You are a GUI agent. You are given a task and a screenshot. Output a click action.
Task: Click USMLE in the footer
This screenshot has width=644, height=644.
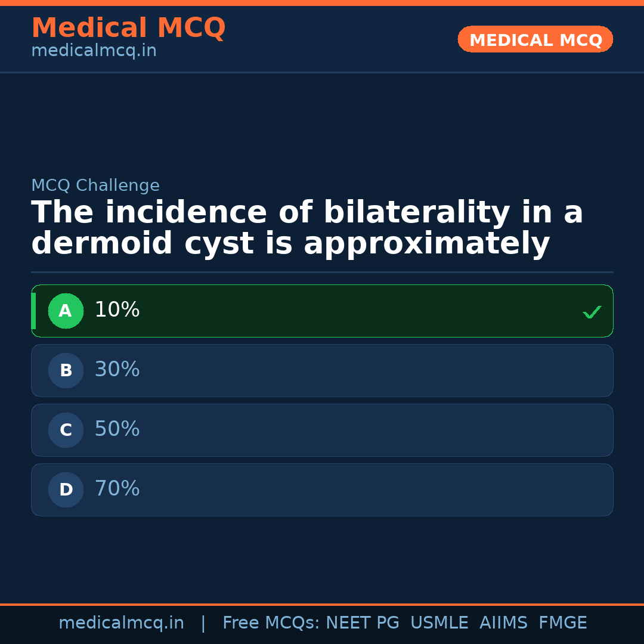(439, 623)
